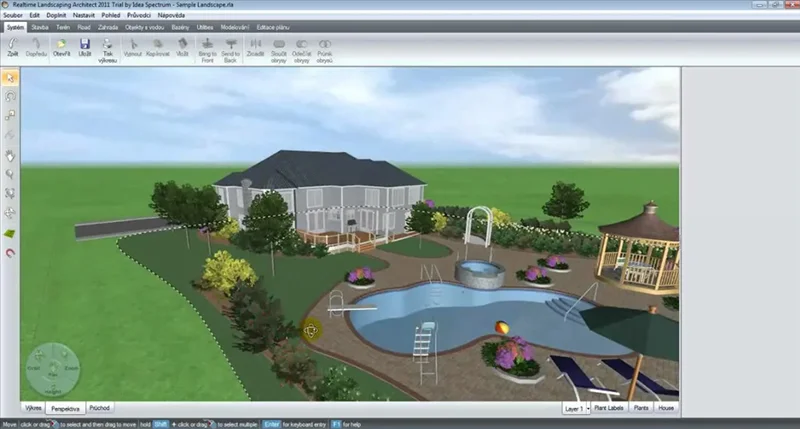Click the Send to Back icon
The image size is (800, 429).
231,49
